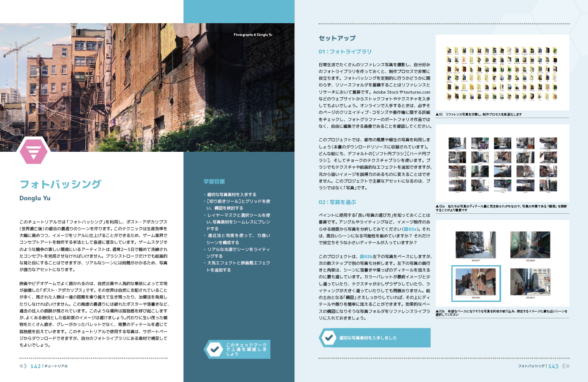Click the checkmark hexagon in the dark panel
Image resolution: width=588 pixels, height=382 pixels.
click(214, 349)
